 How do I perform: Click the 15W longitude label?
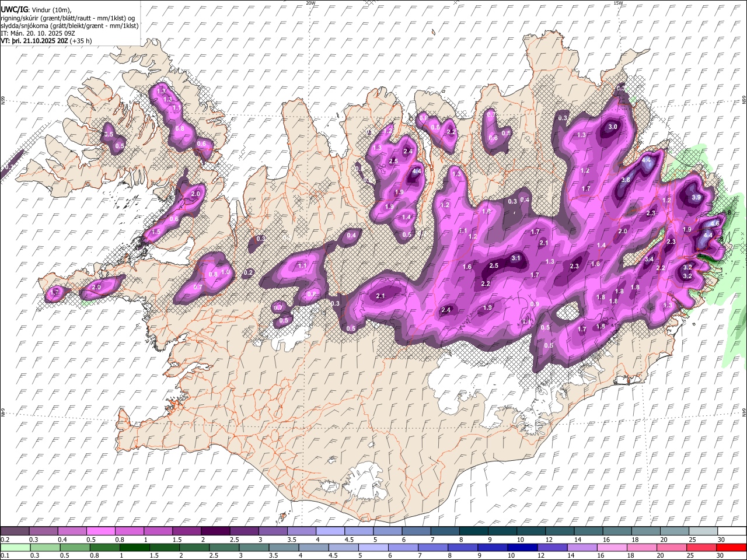point(618,3)
